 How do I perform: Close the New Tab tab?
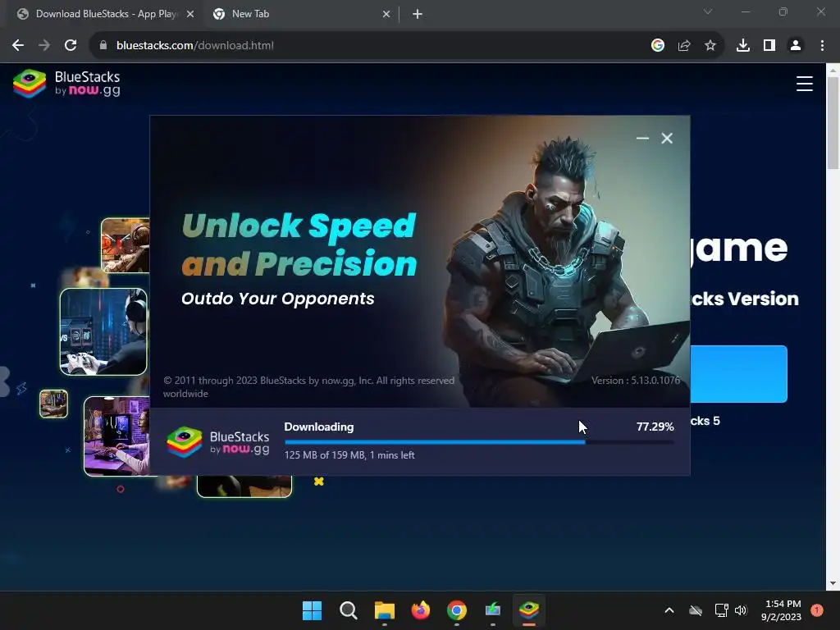386,14
